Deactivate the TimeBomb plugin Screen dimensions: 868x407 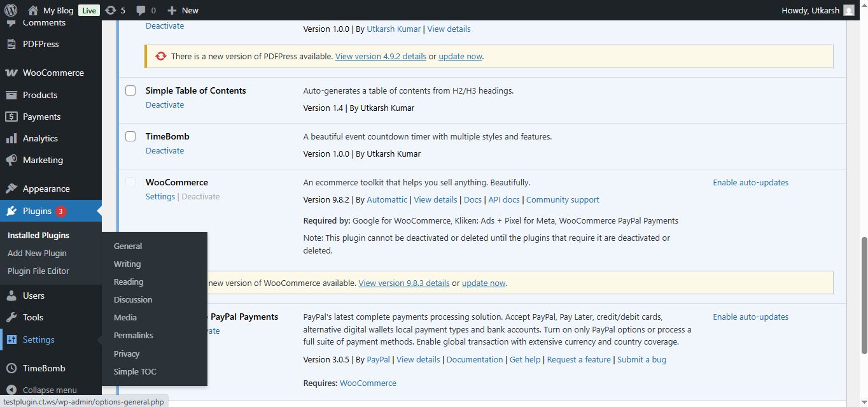click(165, 151)
